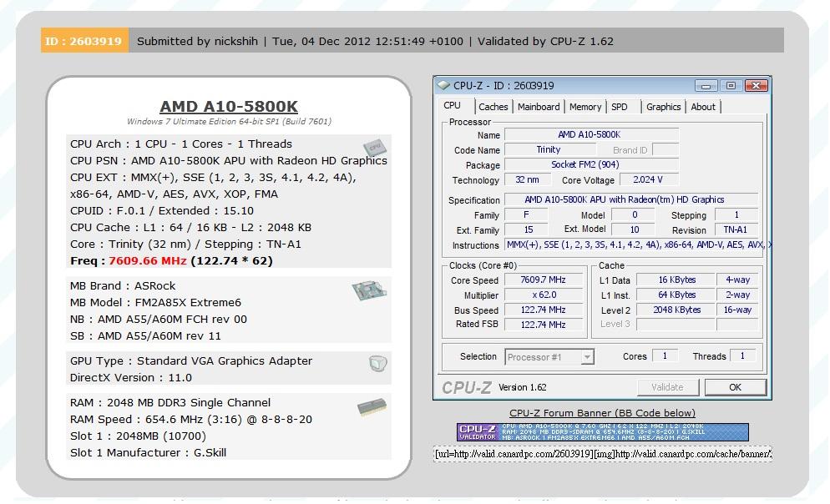Screen dimensions: 830x504
Task: Open the CPU-Z Forum Banner link
Action: pos(602,413)
